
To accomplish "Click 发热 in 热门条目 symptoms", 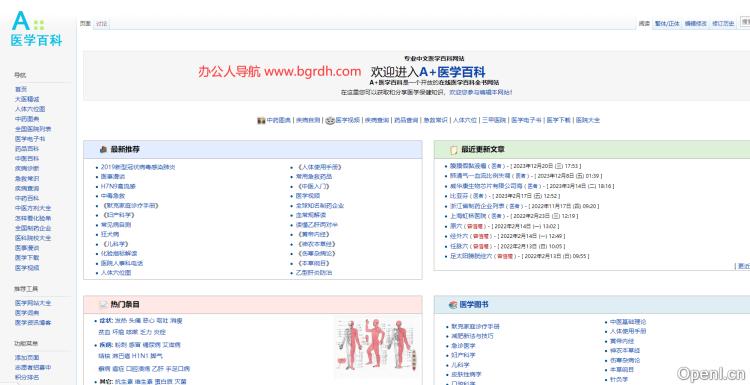I will click(121, 321).
